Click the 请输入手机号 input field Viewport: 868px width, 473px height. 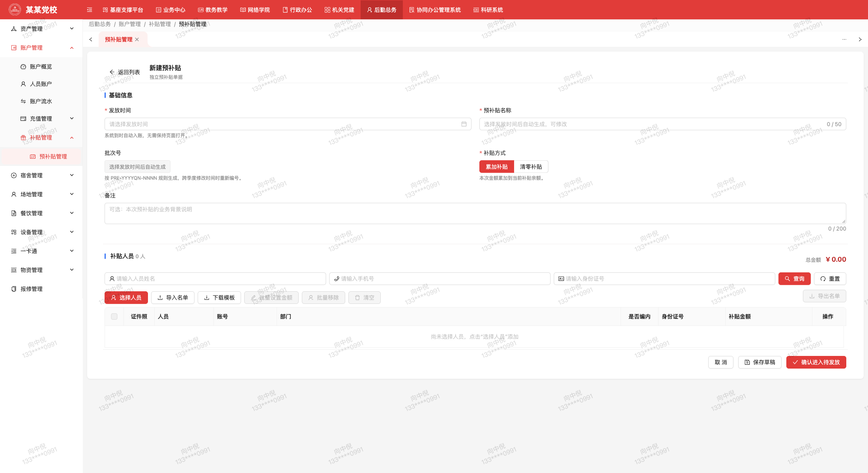tap(440, 279)
